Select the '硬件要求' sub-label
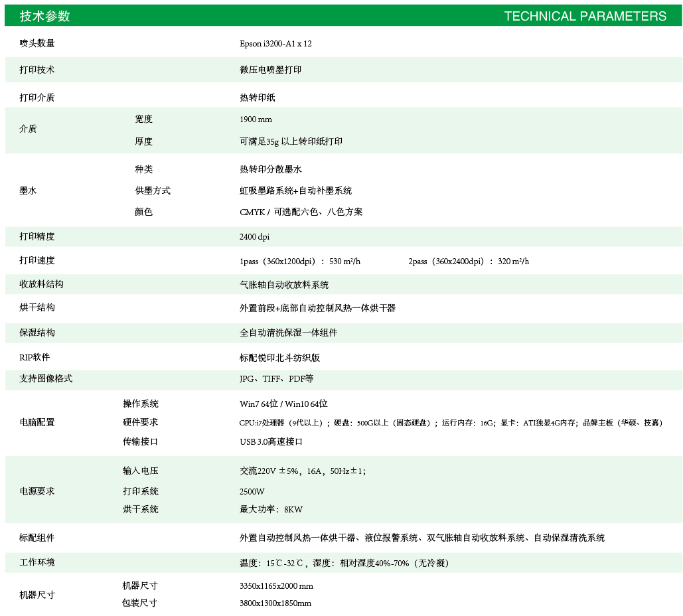This screenshot has width=683, height=616. [140, 422]
